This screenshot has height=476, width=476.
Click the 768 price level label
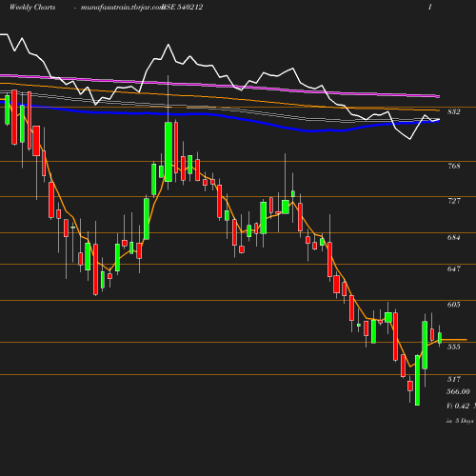tap(454, 166)
